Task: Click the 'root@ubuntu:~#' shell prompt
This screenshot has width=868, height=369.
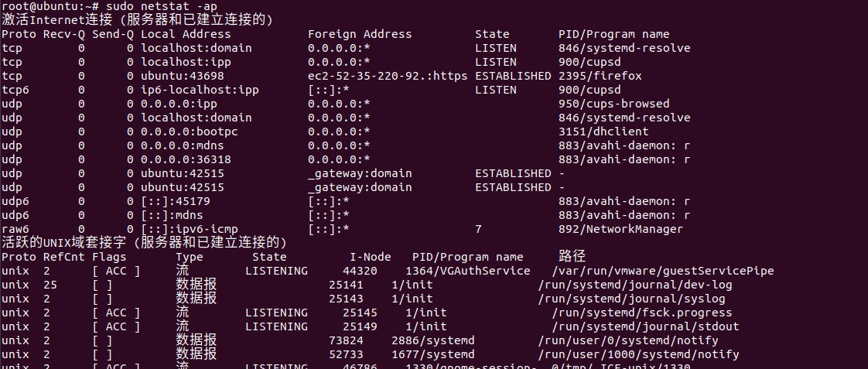Action: coord(50,7)
